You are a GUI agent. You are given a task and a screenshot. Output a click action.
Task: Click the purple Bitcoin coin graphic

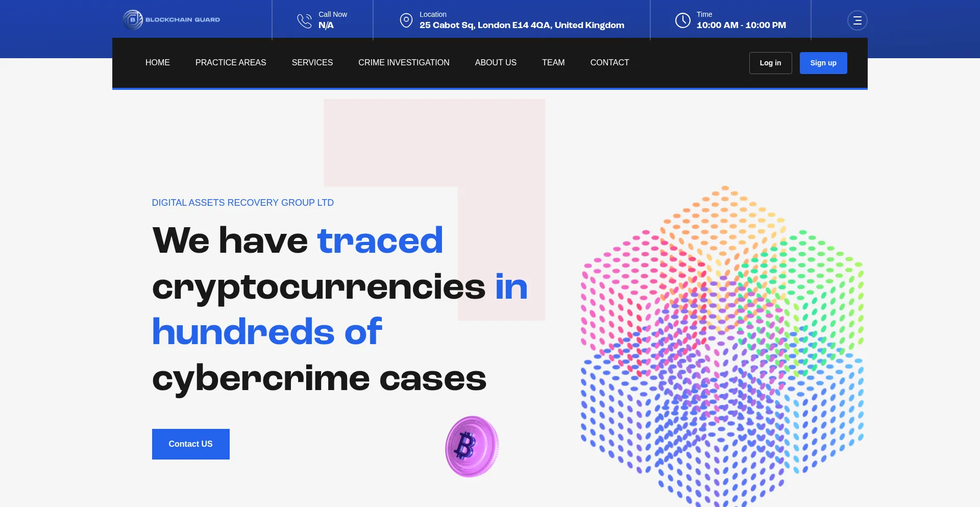pyautogui.click(x=472, y=447)
